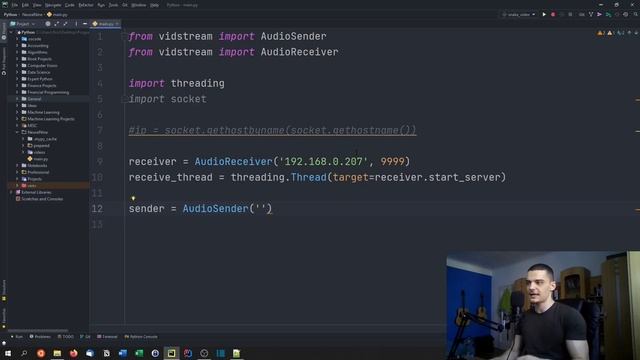This screenshot has width=640, height=360.
Task: Open the Project view dropdown
Action: click(x=22, y=24)
